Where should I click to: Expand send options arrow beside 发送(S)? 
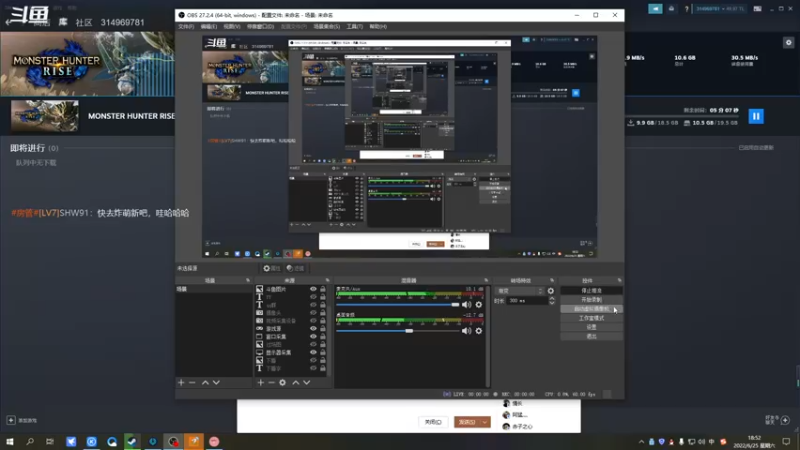(485, 422)
